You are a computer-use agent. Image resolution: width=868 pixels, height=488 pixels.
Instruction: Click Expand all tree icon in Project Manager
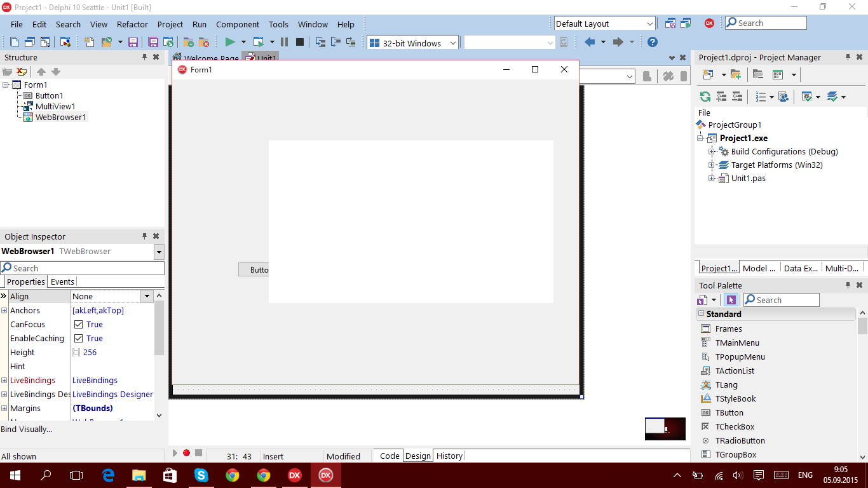(721, 97)
